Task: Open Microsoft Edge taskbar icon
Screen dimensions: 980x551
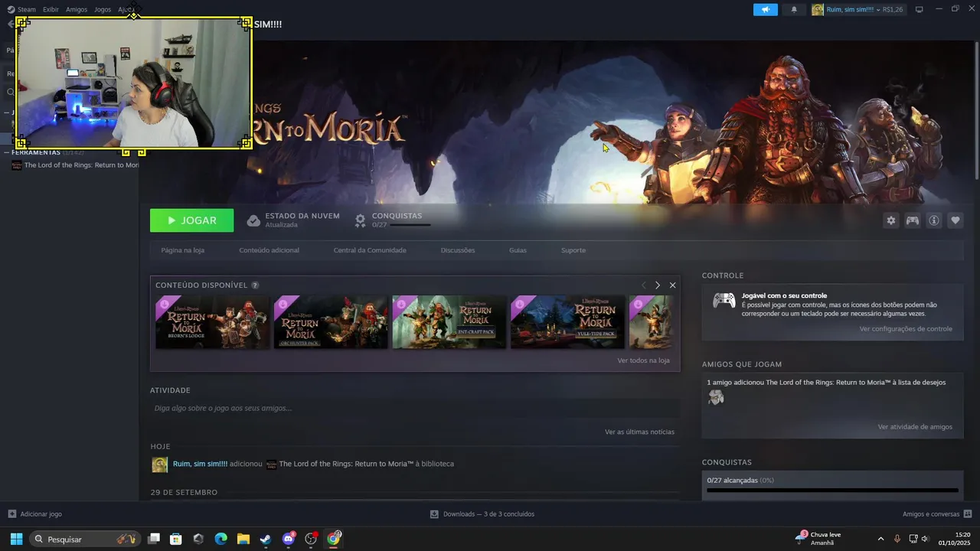Action: [x=220, y=539]
